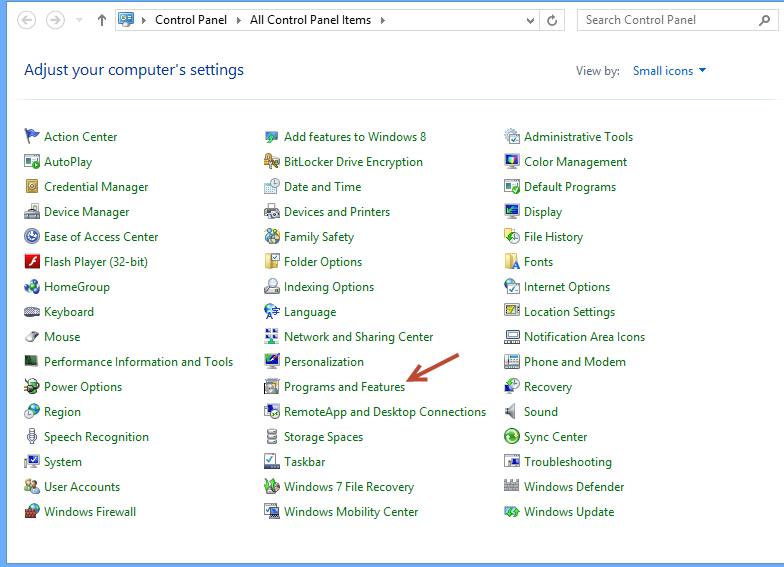The image size is (784, 567).
Task: Open Windows 7 File Recovery link
Action: click(348, 486)
